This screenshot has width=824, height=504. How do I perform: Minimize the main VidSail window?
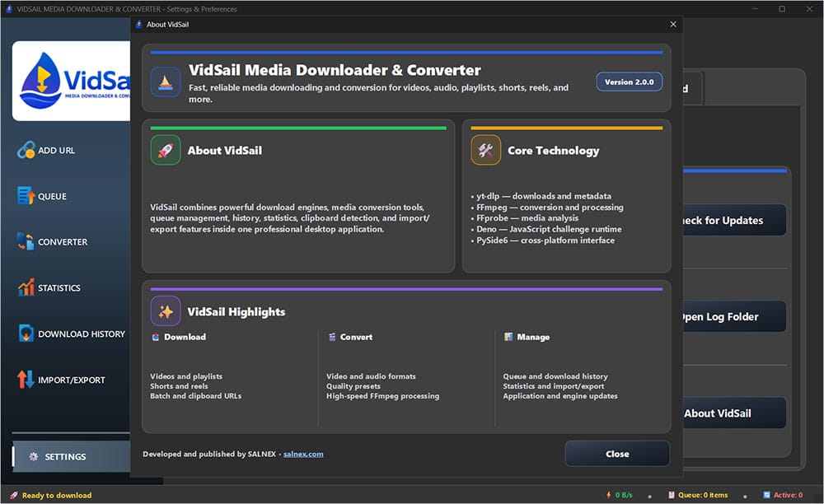755,9
